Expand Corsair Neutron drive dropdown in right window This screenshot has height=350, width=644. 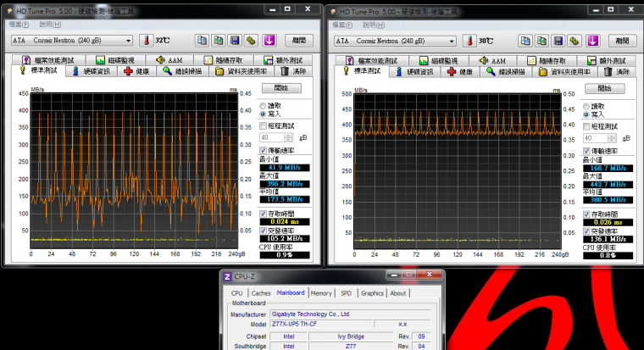click(x=452, y=41)
